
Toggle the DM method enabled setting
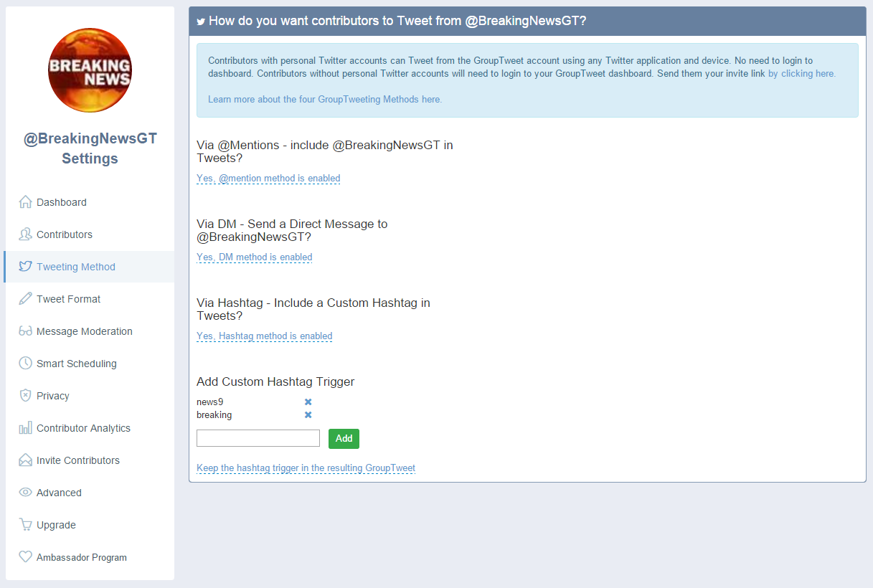coord(255,257)
